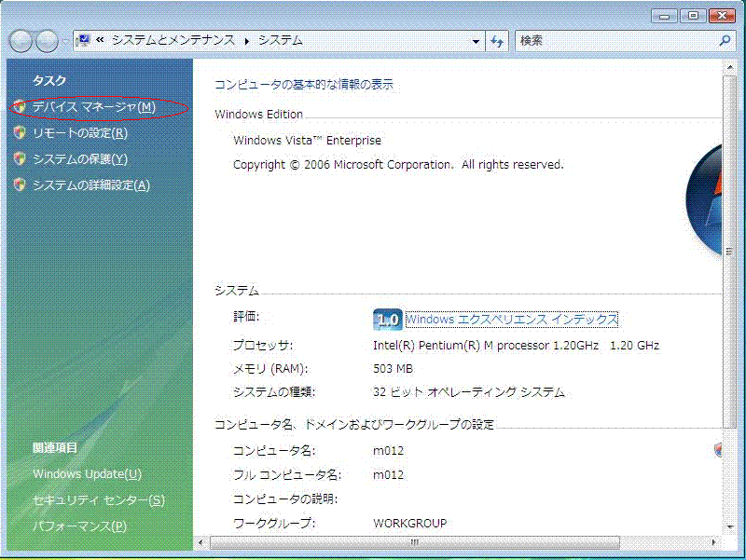Click the m012 value beside コンピュータ名

[x=388, y=451]
